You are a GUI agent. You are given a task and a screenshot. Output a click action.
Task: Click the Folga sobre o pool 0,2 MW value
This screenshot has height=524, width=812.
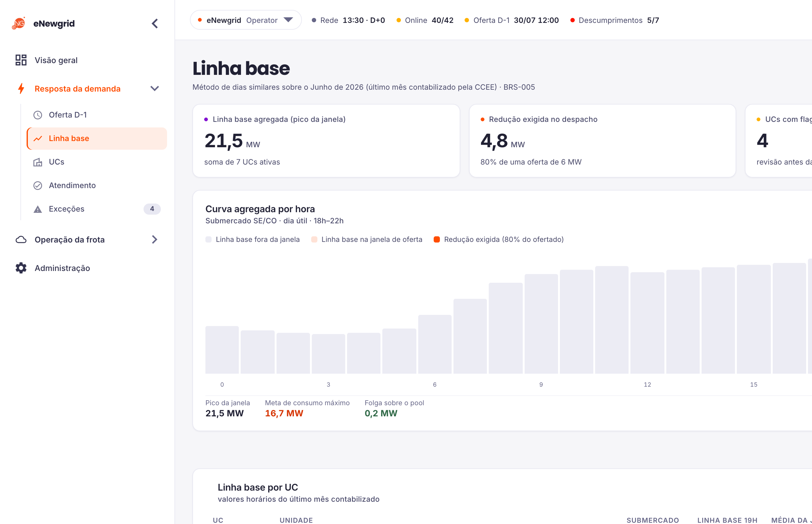(381, 413)
